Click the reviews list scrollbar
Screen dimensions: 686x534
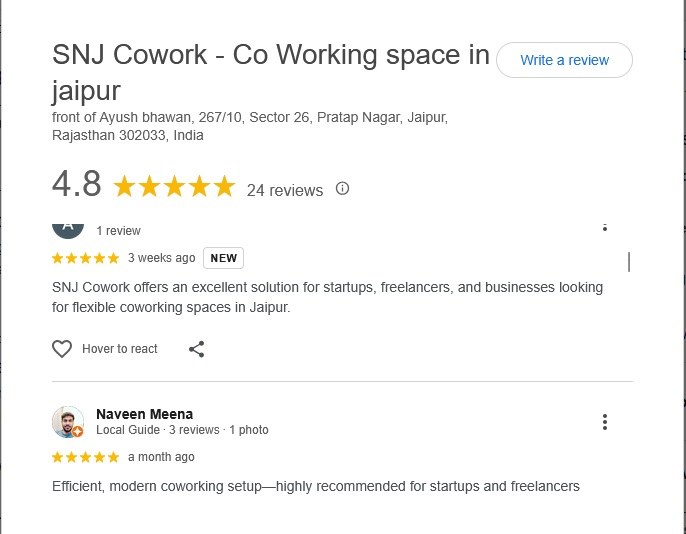(629, 262)
